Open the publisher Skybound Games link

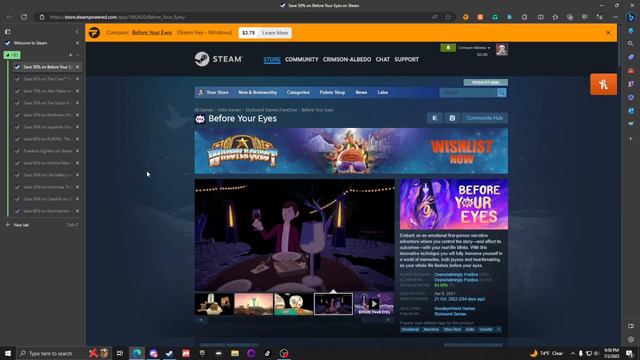450,314
